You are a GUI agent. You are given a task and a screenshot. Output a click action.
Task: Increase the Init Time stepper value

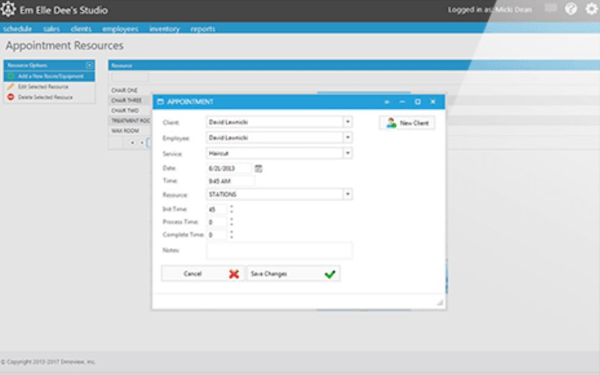pyautogui.click(x=232, y=207)
